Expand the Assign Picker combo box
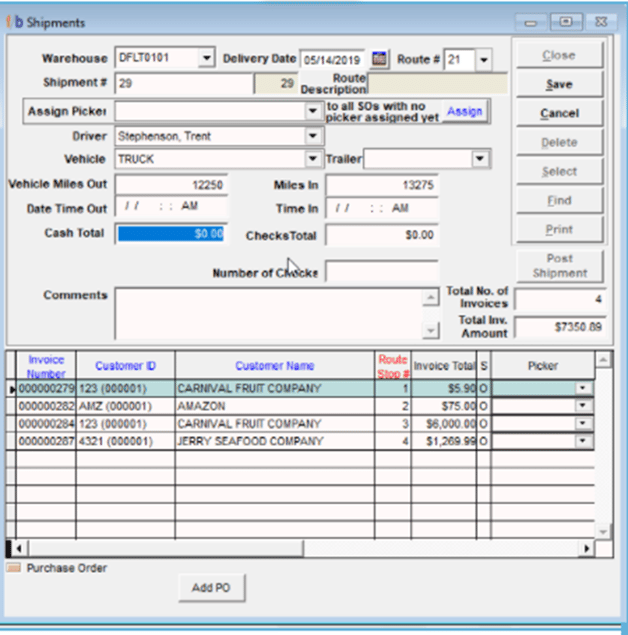The height and width of the screenshot is (635, 628). (x=313, y=111)
